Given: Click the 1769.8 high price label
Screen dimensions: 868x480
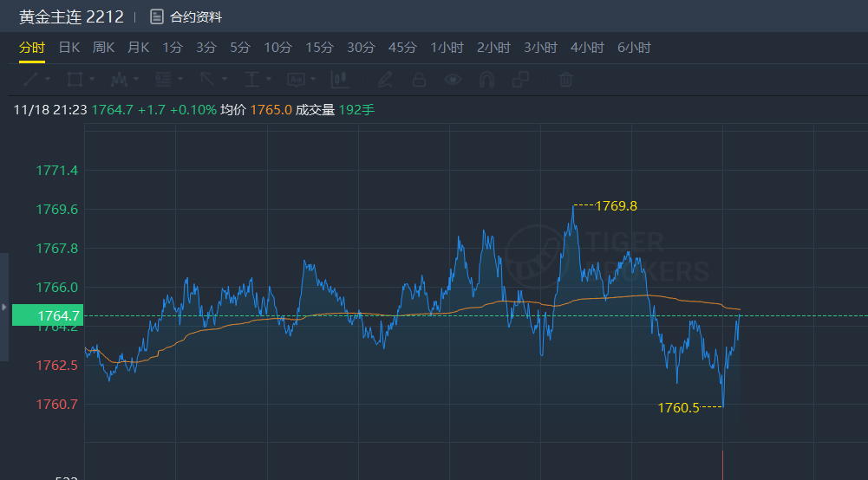Looking at the screenshot, I should (617, 206).
